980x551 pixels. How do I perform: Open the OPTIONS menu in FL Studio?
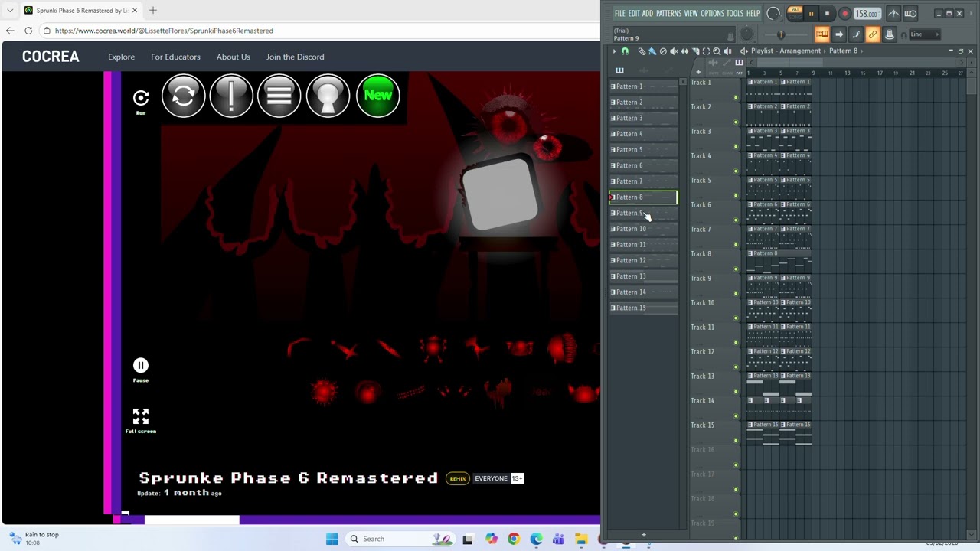[x=713, y=14]
